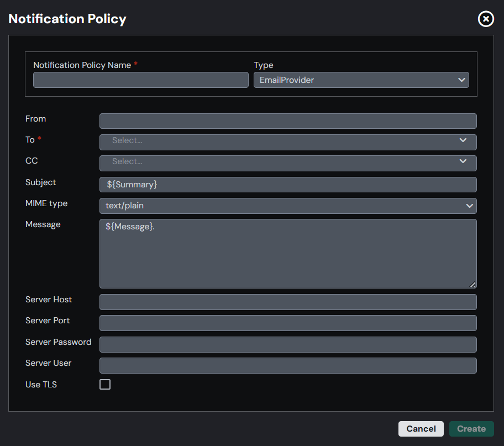Viewport: 504px width, 446px height.
Task: Click the Server Host field
Action: click(288, 302)
